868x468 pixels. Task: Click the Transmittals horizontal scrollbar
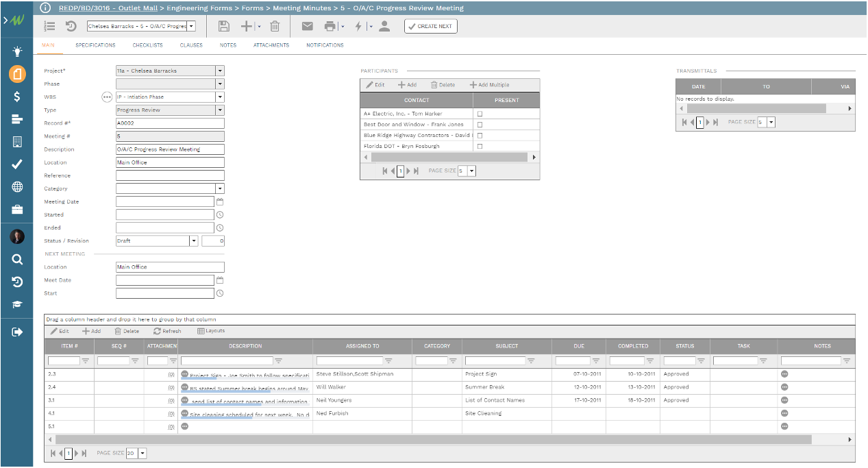coord(756,108)
